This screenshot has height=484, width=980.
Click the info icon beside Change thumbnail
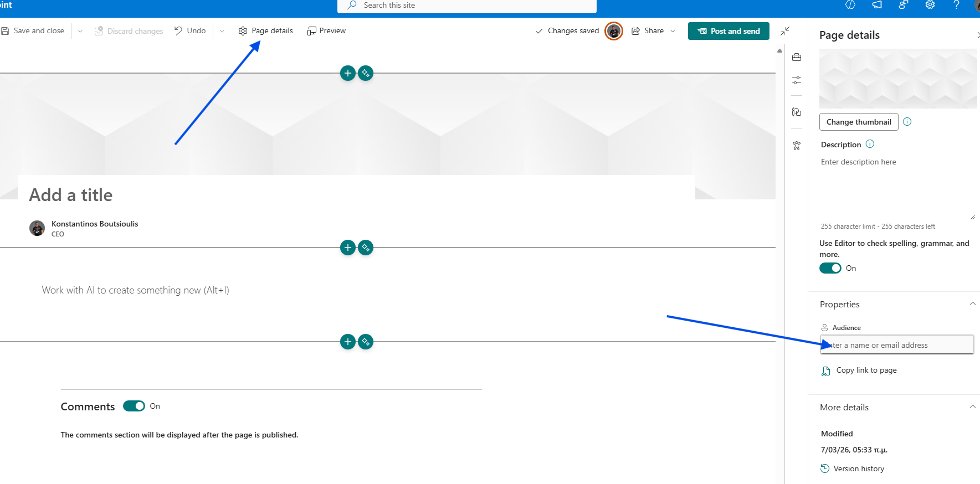(x=907, y=122)
